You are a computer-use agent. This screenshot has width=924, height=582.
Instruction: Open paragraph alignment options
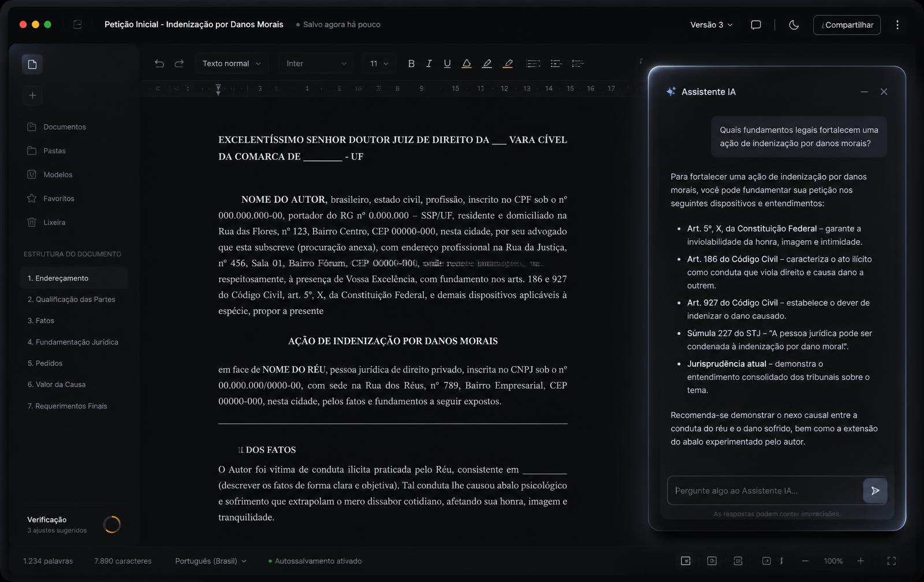pos(534,64)
